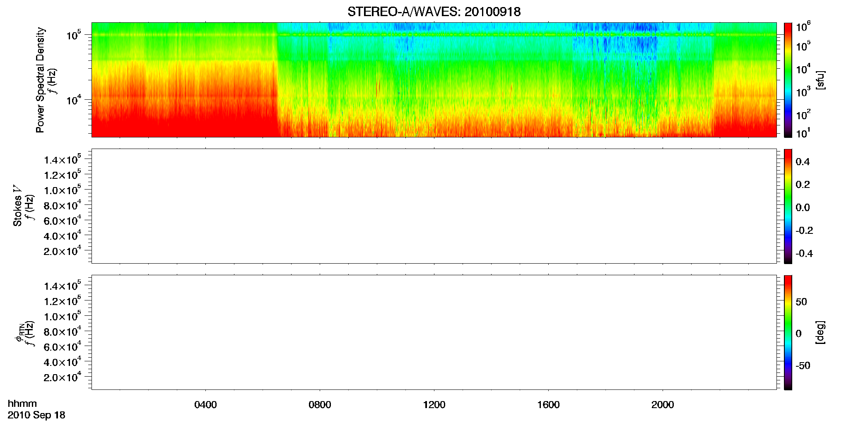
Task: Click the 4.0×10^4 tick on the Stokes V panel
Action: (63, 235)
